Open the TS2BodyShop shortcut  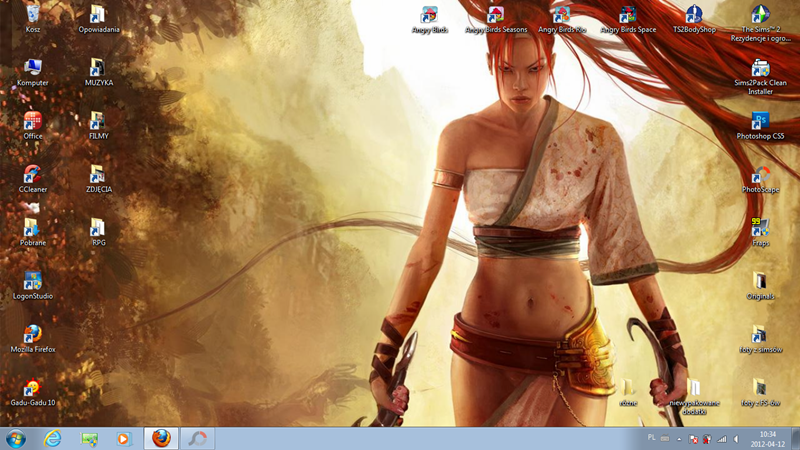pos(694,19)
